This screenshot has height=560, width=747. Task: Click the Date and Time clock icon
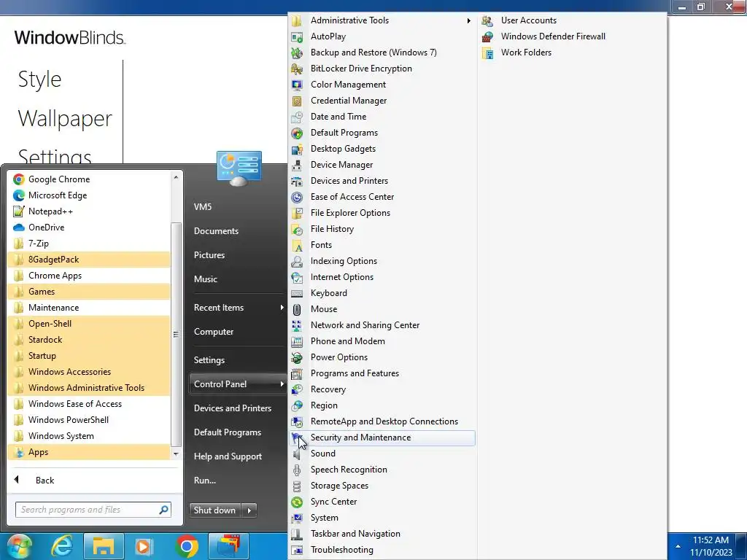297,117
